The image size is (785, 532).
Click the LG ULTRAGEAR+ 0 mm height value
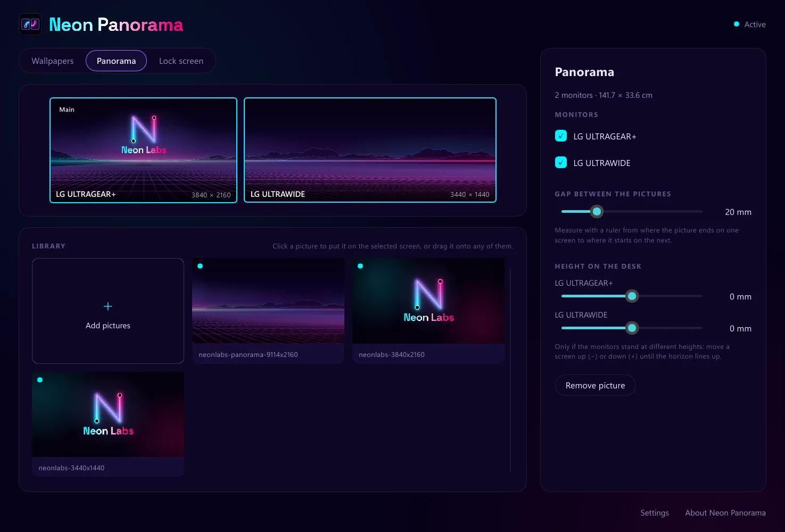point(740,297)
